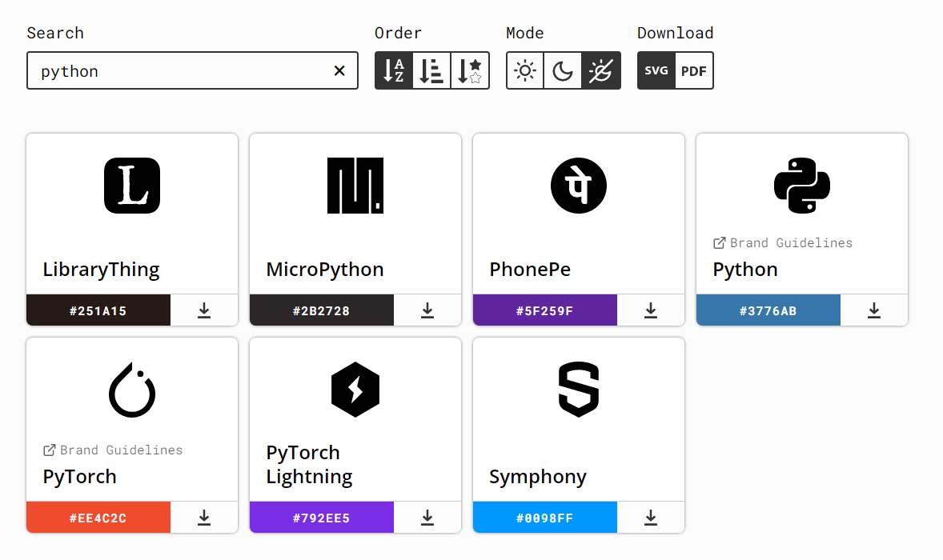Choose PDF download format

click(694, 71)
